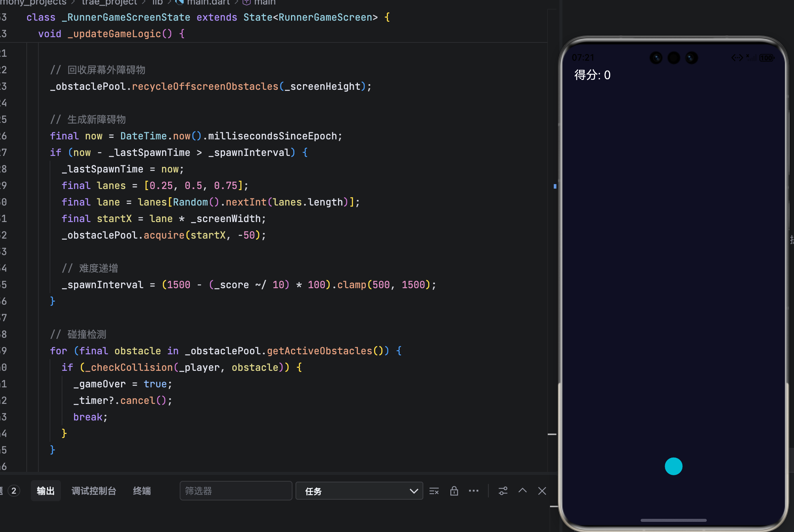Open panel layout settings icon
Viewport: 794px width, 532px height.
(503, 491)
